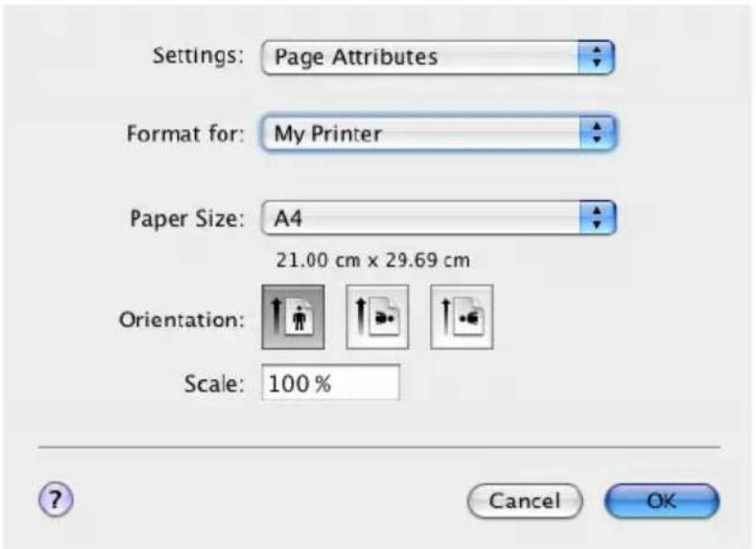This screenshot has width=756, height=549.
Task: Click the horizontal separator line above the buttons
Action: 379,448
